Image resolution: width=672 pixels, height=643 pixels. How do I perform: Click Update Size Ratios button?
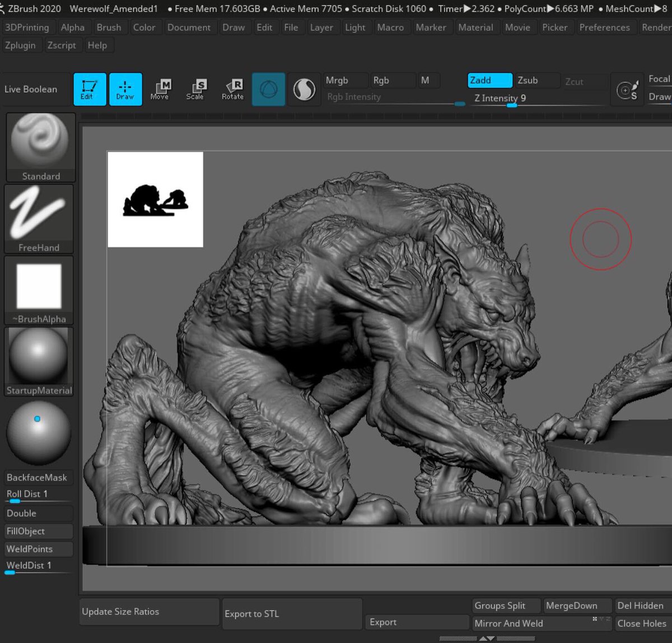tap(149, 612)
